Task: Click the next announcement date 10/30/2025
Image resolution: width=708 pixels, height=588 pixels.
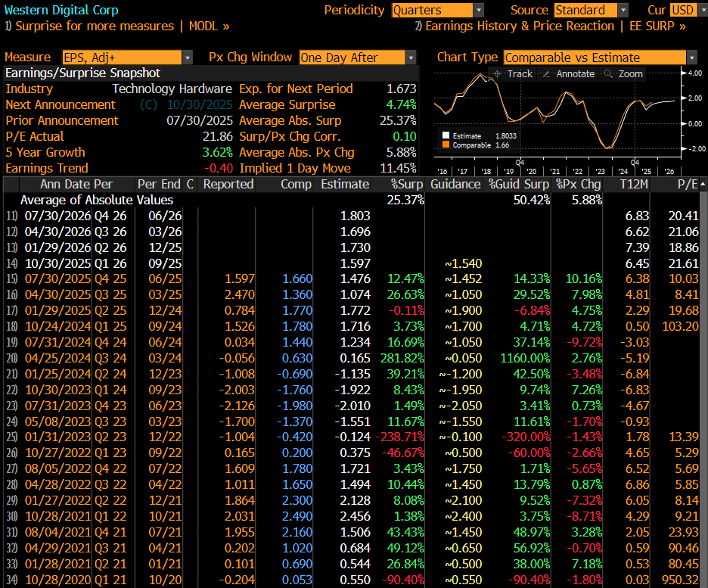Action: coord(199,104)
